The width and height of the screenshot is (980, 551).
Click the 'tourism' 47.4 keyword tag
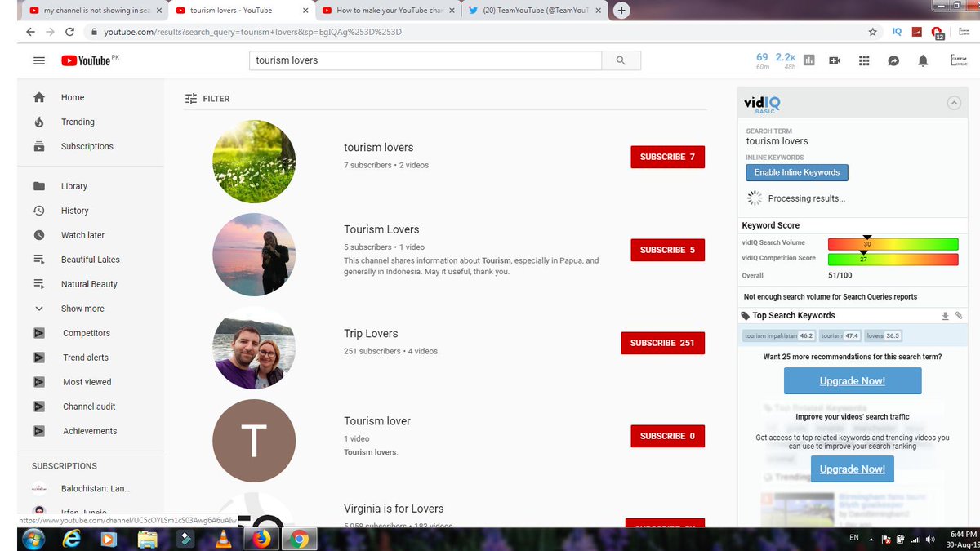pos(840,335)
